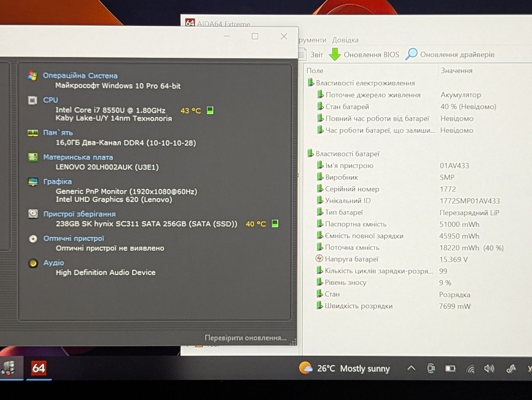Viewport: 532px width, 400px height.
Task: Open the partly hidden Інструменти menu in AIDA64
Action: [312, 40]
